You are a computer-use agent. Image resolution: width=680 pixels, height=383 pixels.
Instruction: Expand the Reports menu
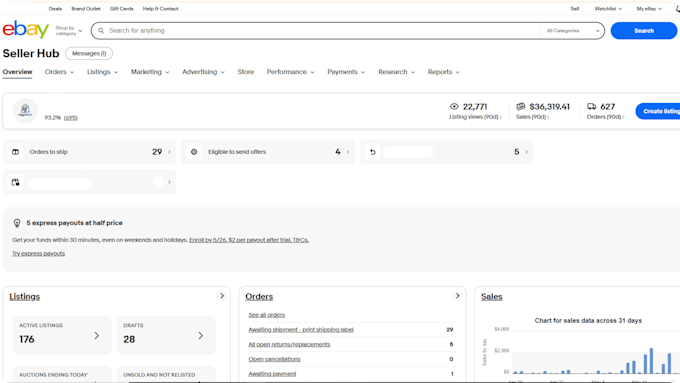[x=443, y=72]
